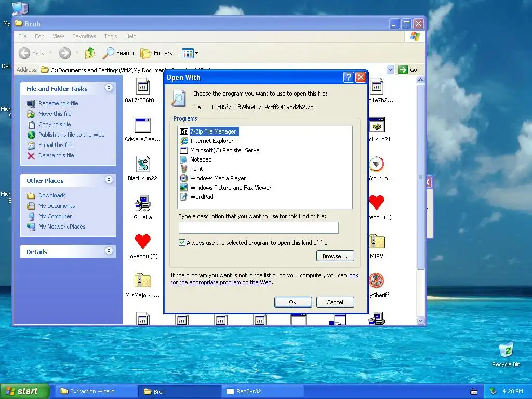Switch to RegSvr32 taskbar button
Screen dimensions: 532x399
point(262,391)
